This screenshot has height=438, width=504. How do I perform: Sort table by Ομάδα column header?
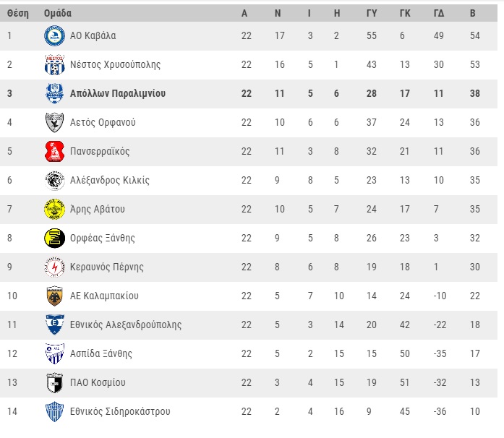click(x=58, y=13)
